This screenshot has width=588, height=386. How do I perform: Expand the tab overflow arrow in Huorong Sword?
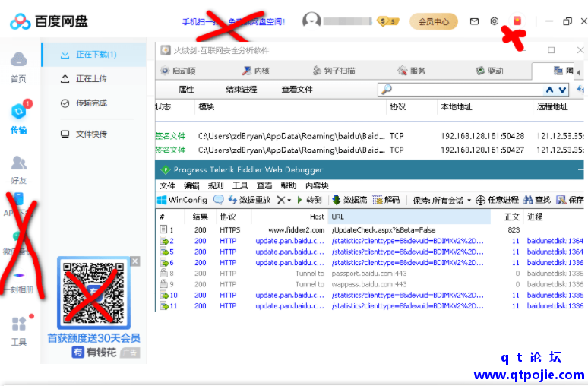pos(579,72)
